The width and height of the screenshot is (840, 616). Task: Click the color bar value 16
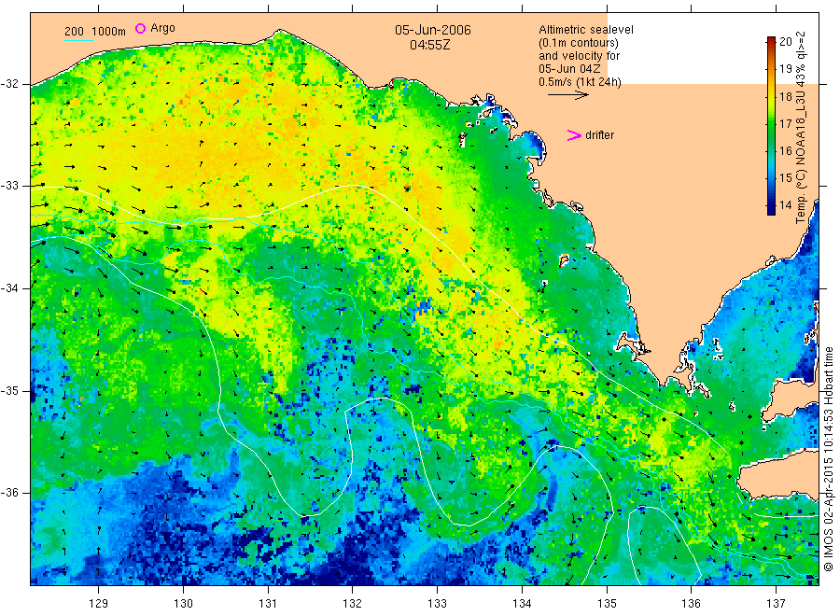point(785,150)
